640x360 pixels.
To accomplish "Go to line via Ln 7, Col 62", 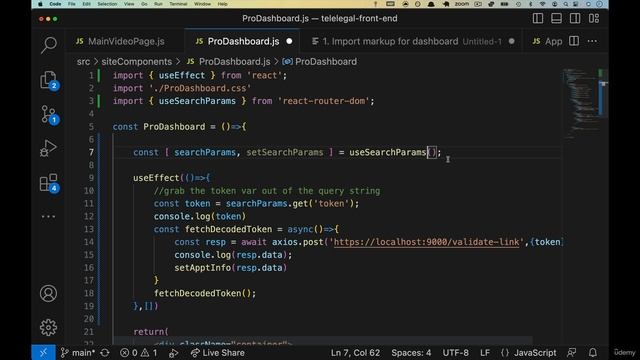I will point(355,353).
